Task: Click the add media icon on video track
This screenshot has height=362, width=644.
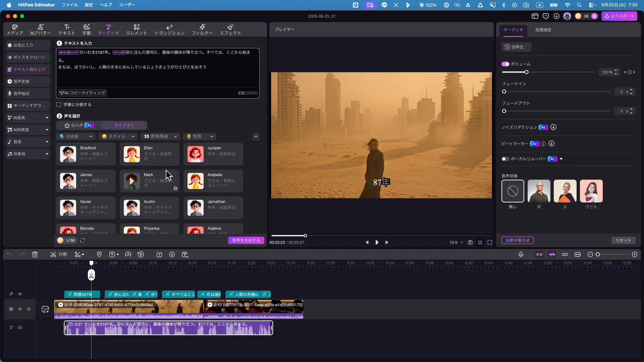Action: tap(45, 309)
